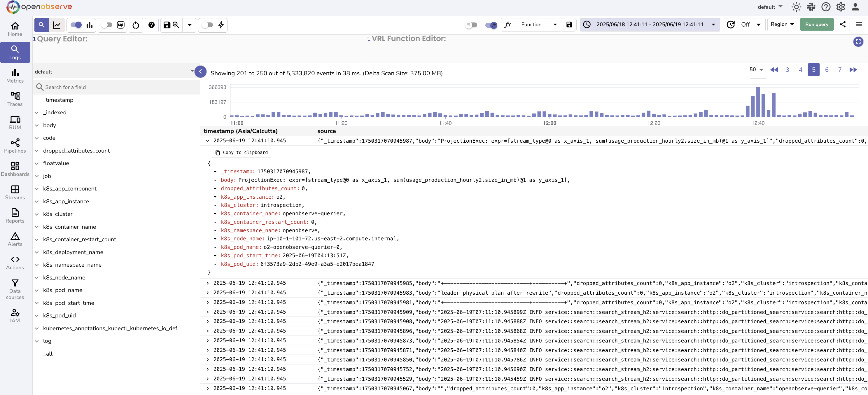Screen dimensions: 868x395
Task: Open the Actions page
Action: coord(15,263)
